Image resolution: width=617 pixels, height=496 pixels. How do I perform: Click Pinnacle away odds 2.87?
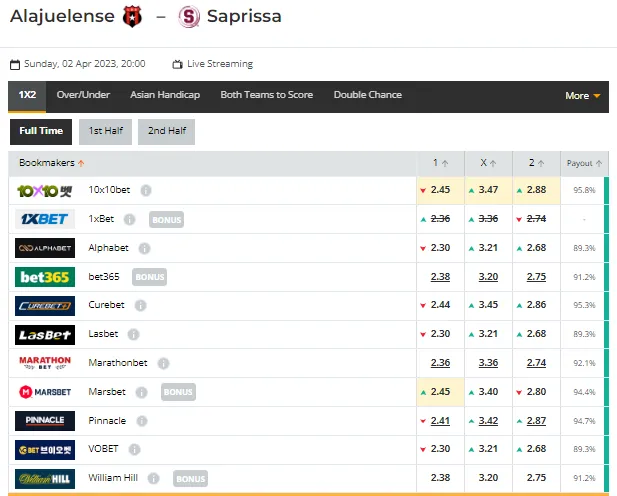[536, 421]
